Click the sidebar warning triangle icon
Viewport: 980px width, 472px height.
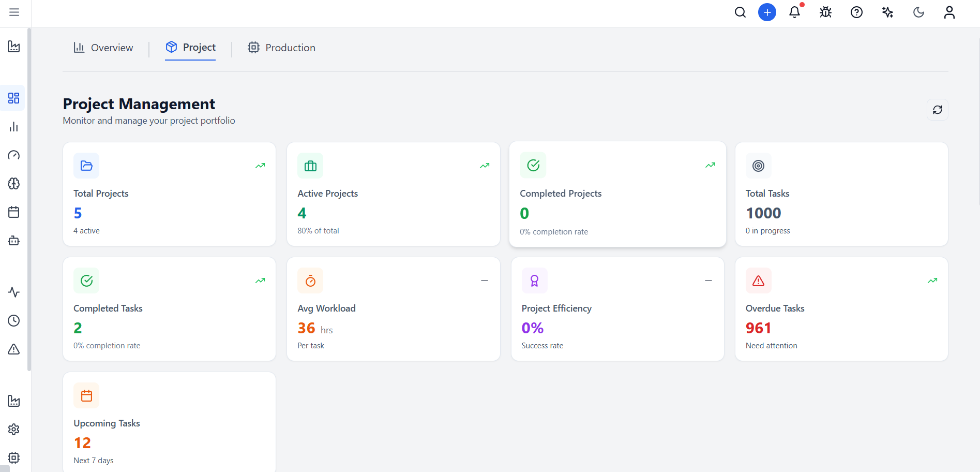tap(14, 349)
